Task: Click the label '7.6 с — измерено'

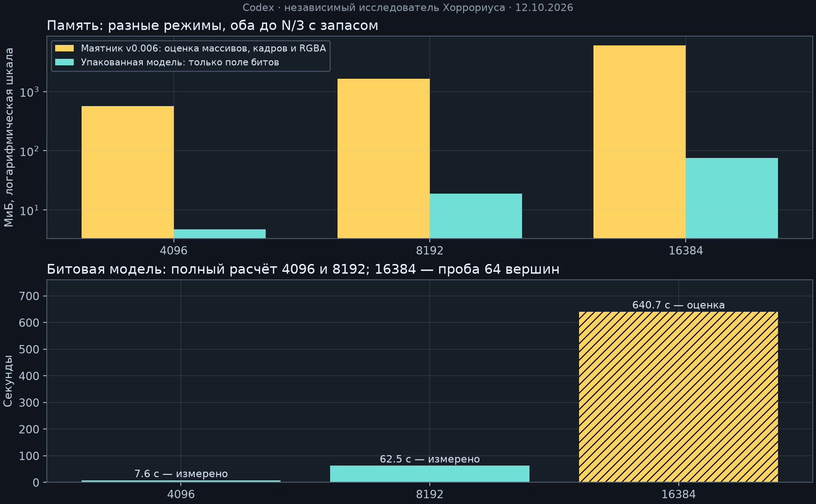Action: tap(181, 474)
